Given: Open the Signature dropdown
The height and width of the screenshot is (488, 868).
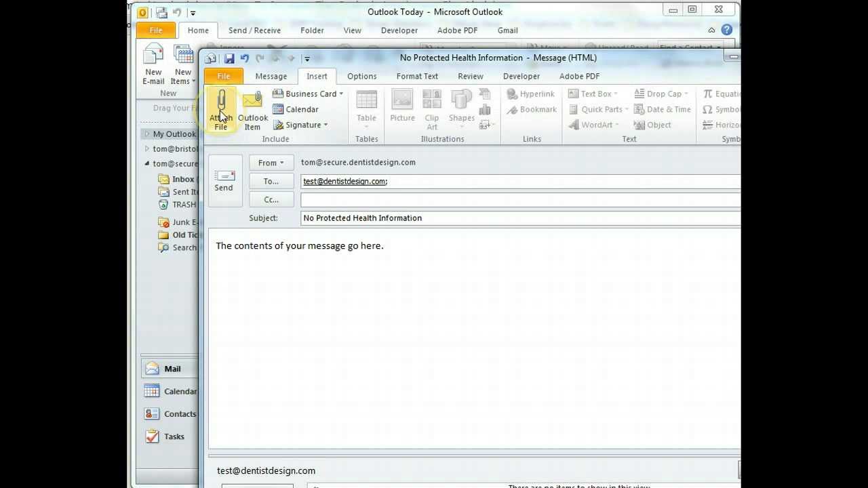Looking at the screenshot, I should (x=325, y=125).
